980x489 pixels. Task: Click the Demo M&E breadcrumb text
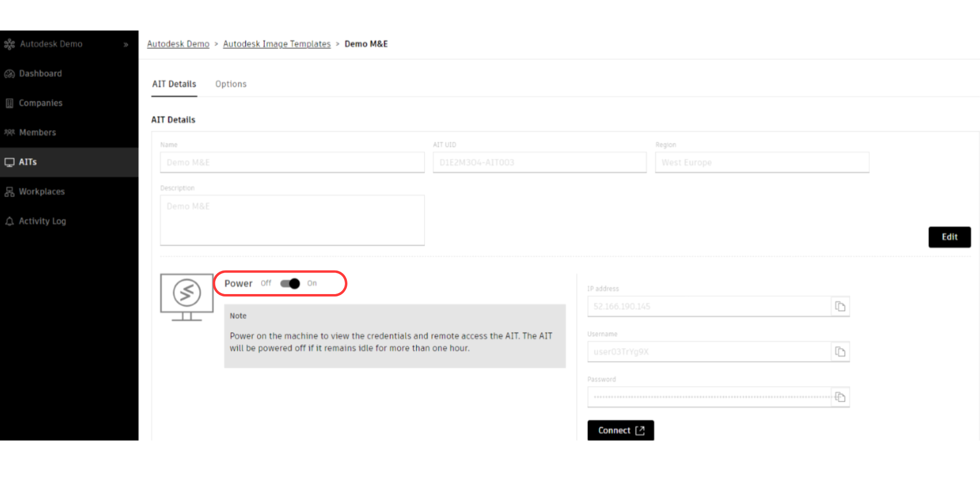point(366,44)
